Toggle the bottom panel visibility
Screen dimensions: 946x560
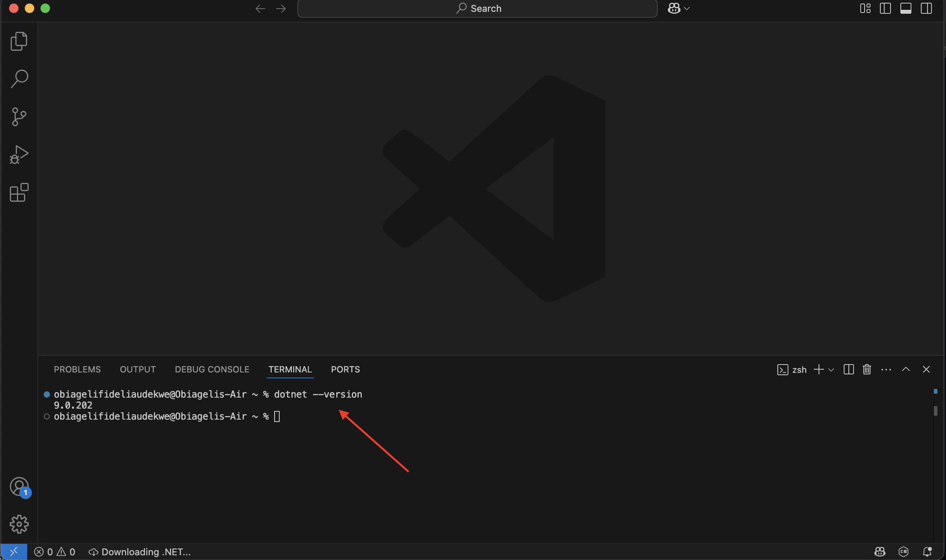click(x=906, y=8)
